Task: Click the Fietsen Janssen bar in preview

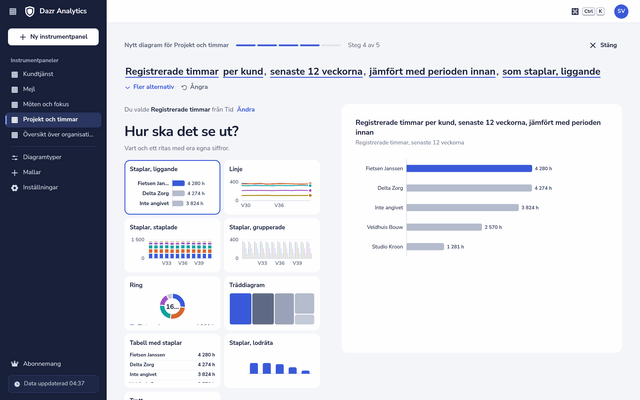Action: [x=469, y=169]
